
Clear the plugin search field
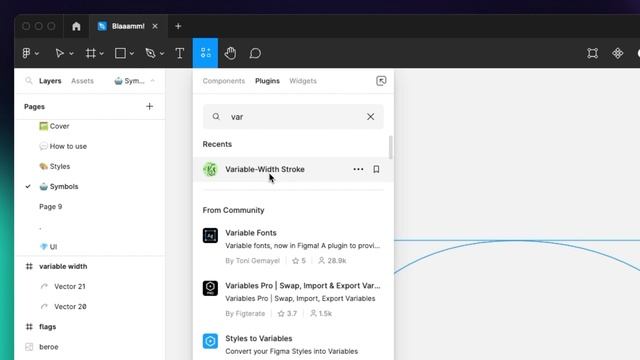click(370, 117)
